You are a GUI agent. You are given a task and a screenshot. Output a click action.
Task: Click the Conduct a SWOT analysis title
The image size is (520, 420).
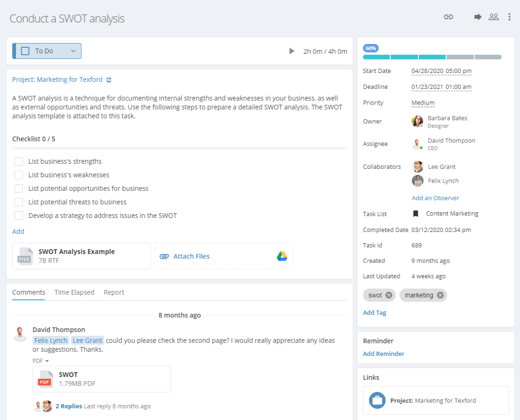[x=67, y=19]
